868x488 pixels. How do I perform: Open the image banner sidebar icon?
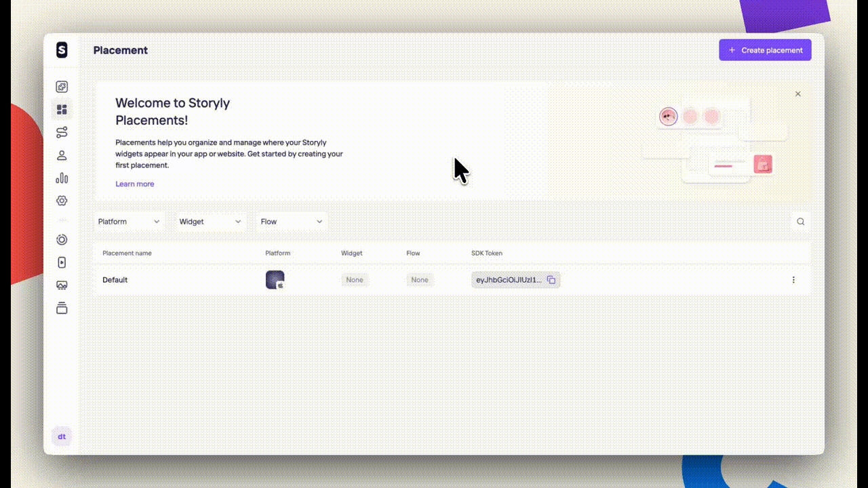(62, 285)
